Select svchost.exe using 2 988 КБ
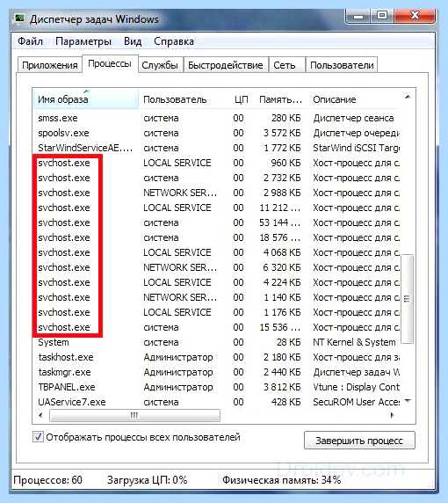 pyautogui.click(x=217, y=193)
